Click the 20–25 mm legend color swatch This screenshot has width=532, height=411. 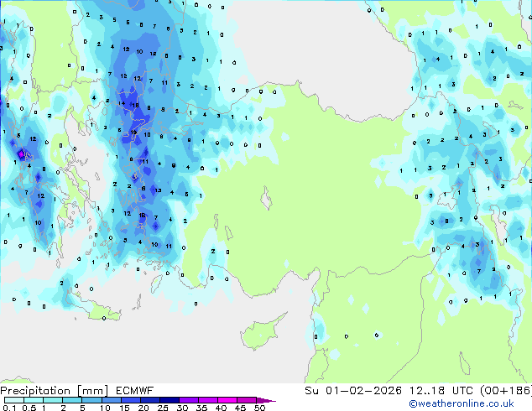click(x=149, y=400)
